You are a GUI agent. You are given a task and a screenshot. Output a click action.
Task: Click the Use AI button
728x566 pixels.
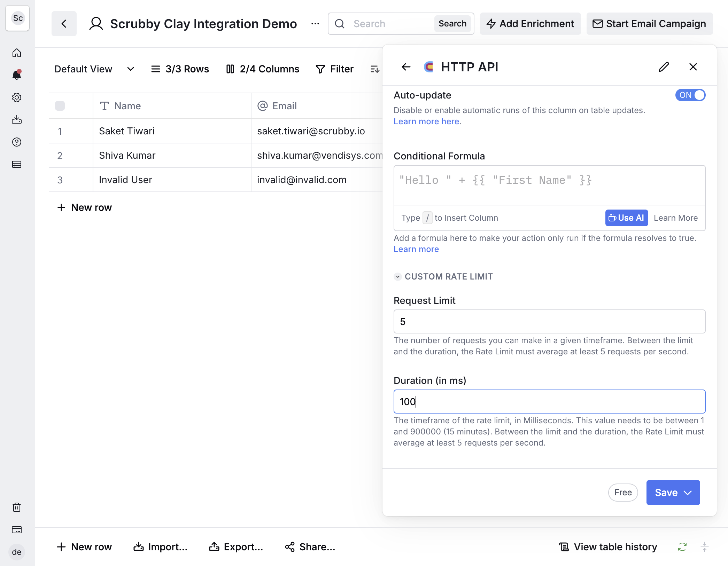point(626,218)
